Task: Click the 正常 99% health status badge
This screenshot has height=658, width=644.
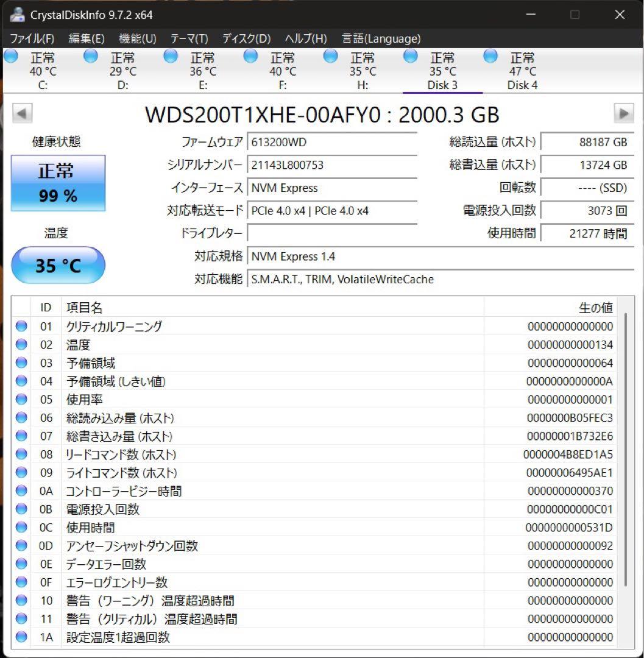Action: click(x=58, y=182)
